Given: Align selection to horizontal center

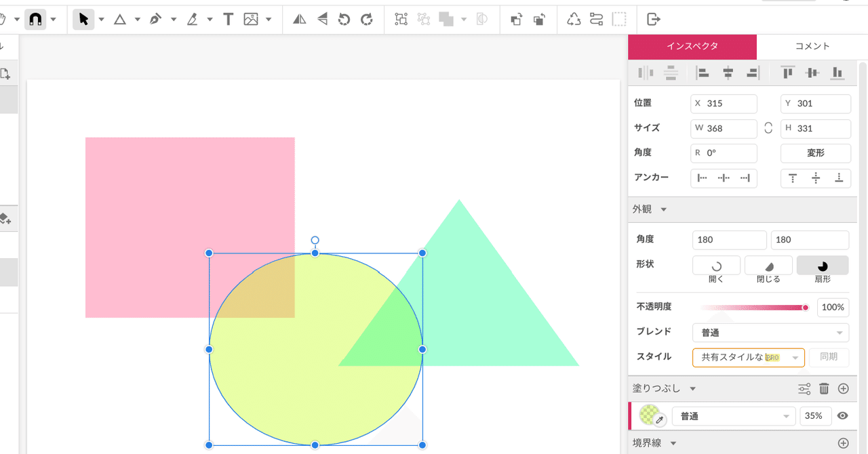Looking at the screenshot, I should click(728, 73).
